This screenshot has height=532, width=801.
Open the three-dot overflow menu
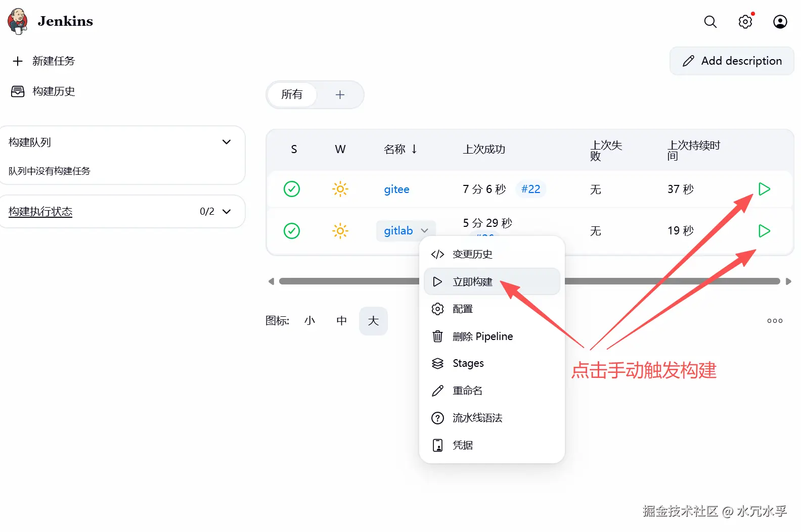[x=775, y=321]
